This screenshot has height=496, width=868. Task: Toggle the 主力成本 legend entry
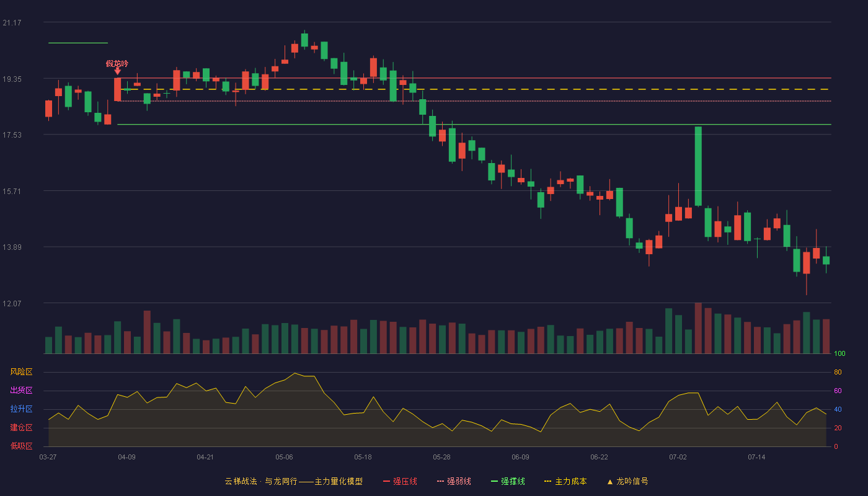pos(565,481)
